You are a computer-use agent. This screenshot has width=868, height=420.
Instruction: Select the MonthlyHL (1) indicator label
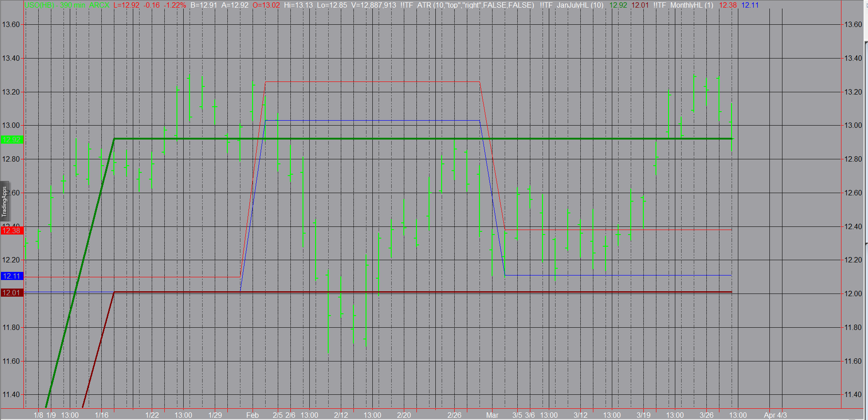(x=692, y=5)
